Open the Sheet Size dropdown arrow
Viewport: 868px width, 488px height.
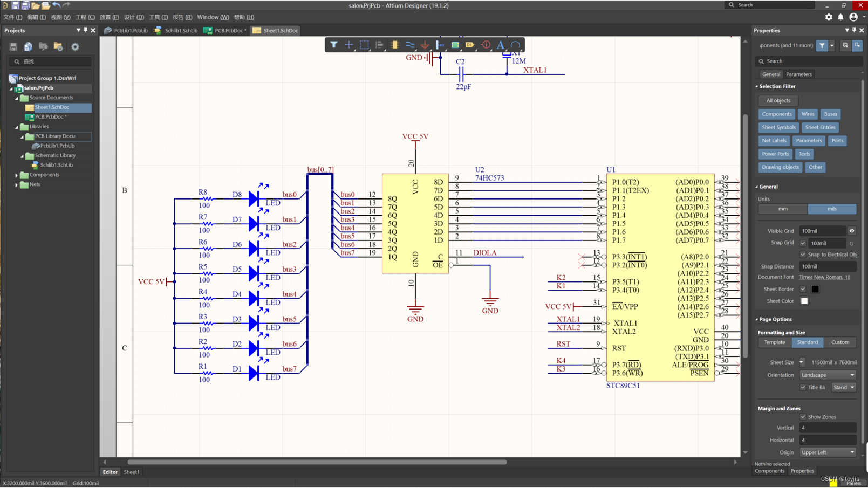(802, 362)
